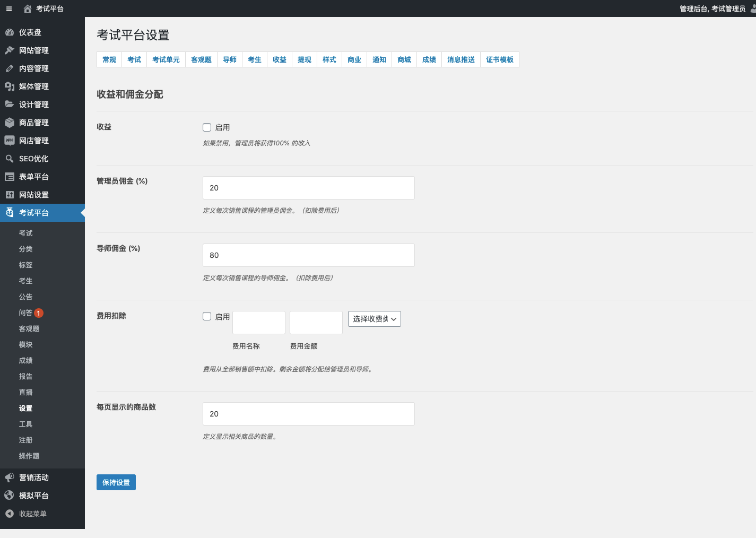Viewport: 756px width, 538px height.
Task: Click the 设计管理 folder icon
Action: coord(10,105)
